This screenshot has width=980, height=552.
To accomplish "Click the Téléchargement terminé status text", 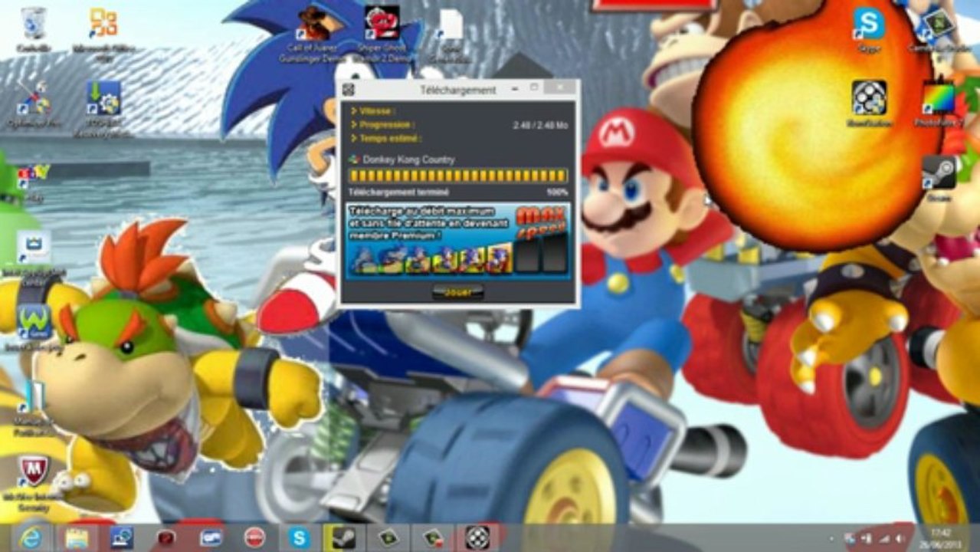I will coord(399,192).
